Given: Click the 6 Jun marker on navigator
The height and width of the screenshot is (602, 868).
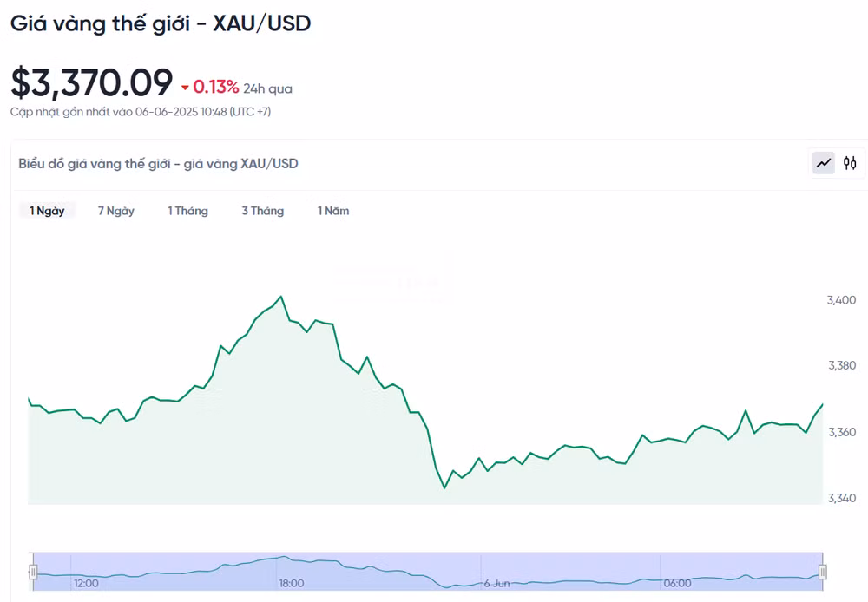Looking at the screenshot, I should click(496, 583).
